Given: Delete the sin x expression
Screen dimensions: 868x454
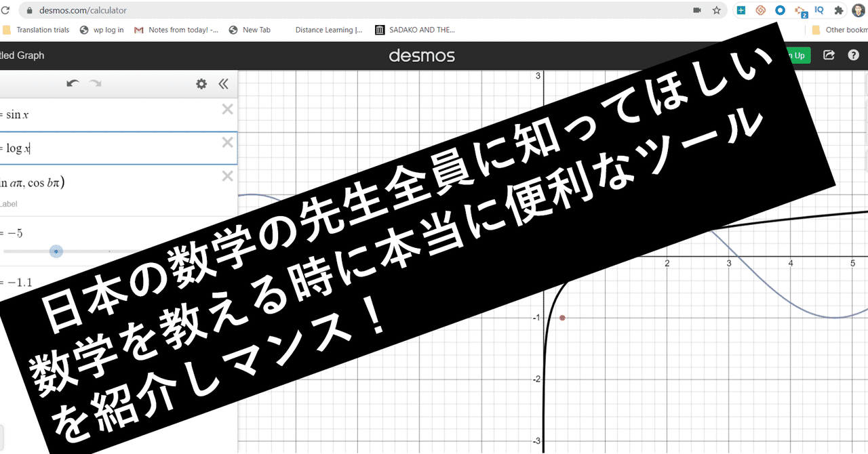Looking at the screenshot, I should tap(228, 110).
